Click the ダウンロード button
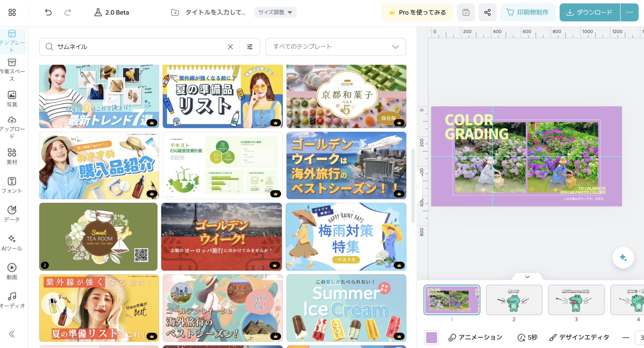The image size is (644, 348). pos(590,12)
